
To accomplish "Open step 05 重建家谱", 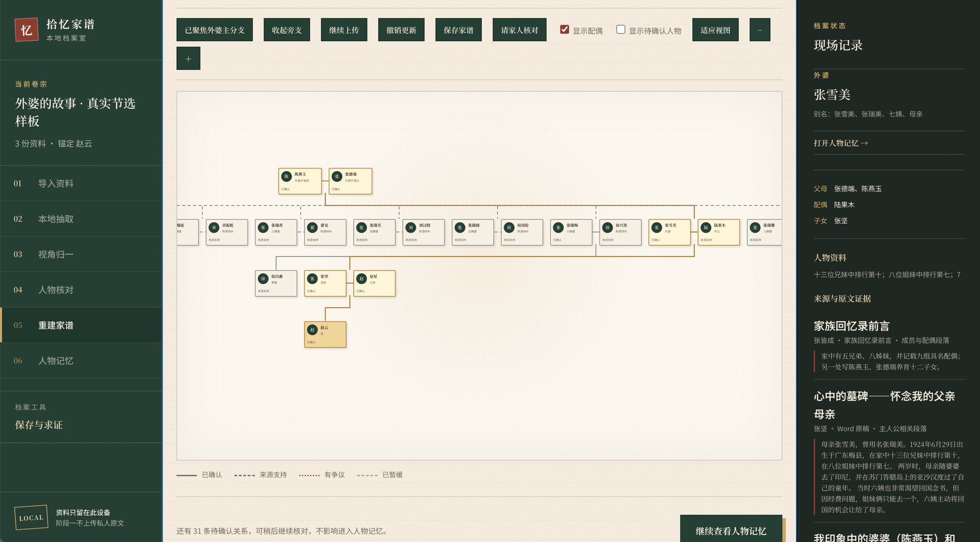I will click(x=81, y=325).
